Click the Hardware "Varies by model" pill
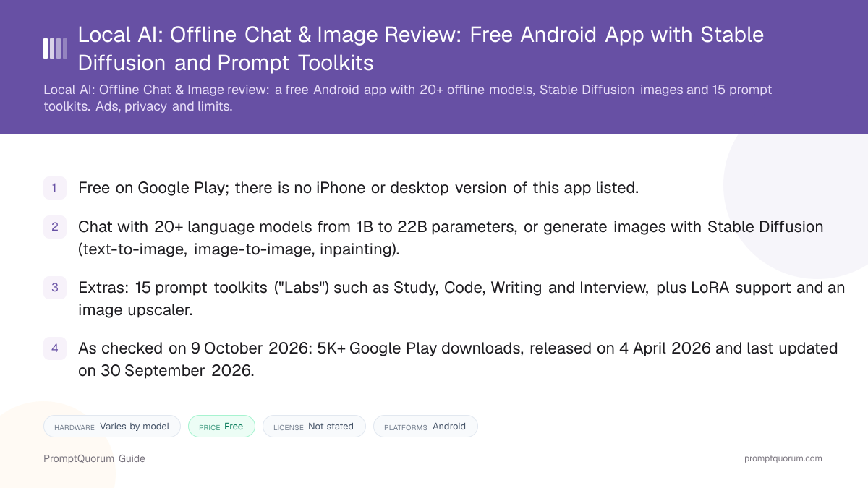This screenshot has height=488, width=868. pos(112,427)
